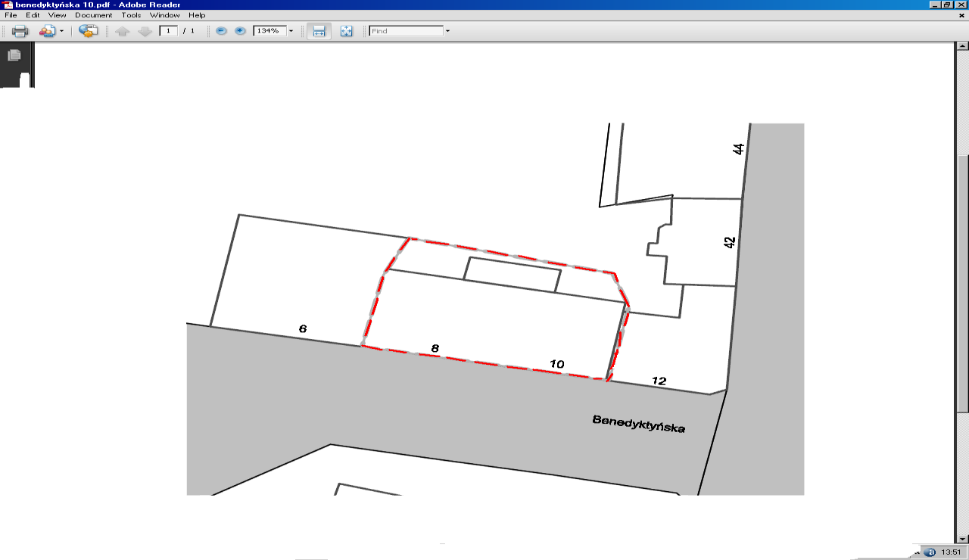Click the page number field showing 1
969x560 pixels.
pos(168,31)
